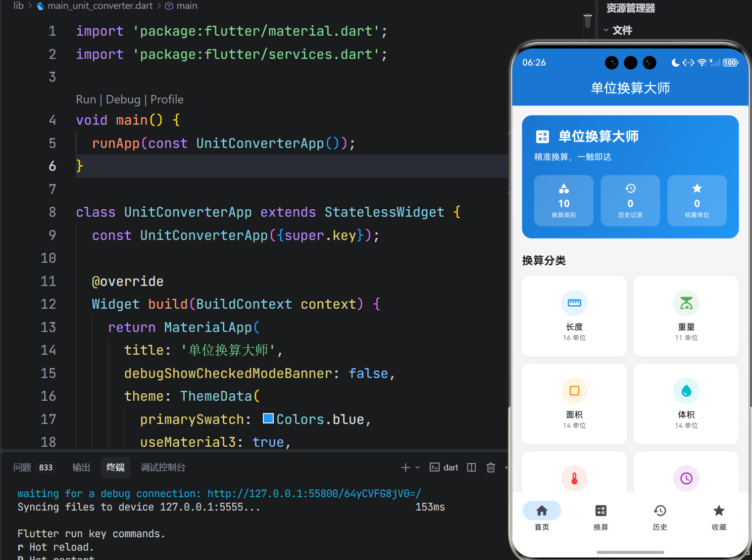
Task: Tap the 面积 square icon
Action: pyautogui.click(x=574, y=391)
